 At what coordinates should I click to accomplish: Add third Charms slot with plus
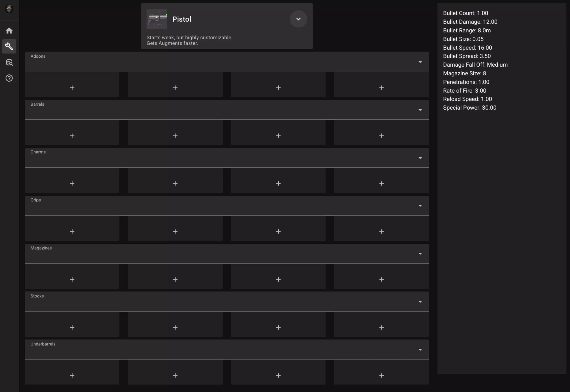[278, 183]
